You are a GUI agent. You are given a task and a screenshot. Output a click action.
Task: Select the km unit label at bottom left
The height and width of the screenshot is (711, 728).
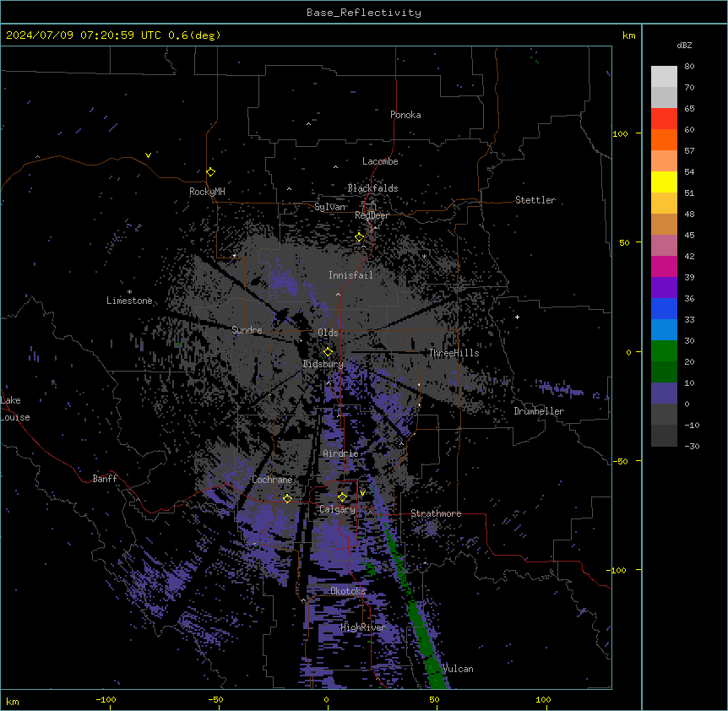click(12, 701)
